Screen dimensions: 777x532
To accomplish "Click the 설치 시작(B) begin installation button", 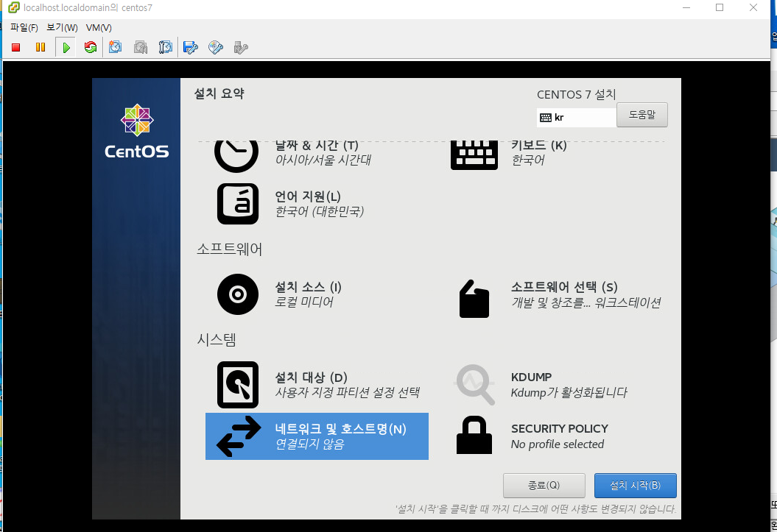I will click(x=636, y=486).
